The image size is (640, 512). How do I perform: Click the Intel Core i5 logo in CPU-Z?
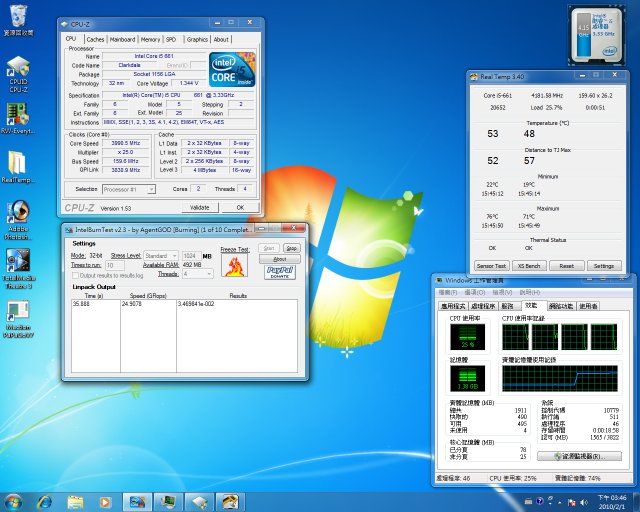[x=232, y=69]
